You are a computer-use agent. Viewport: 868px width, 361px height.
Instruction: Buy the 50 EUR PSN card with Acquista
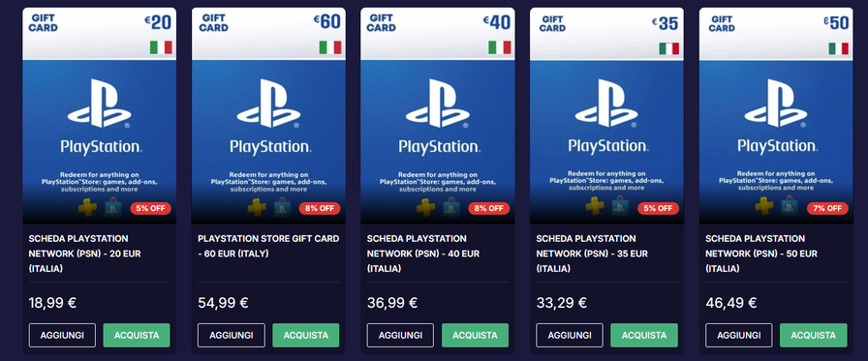[813, 335]
